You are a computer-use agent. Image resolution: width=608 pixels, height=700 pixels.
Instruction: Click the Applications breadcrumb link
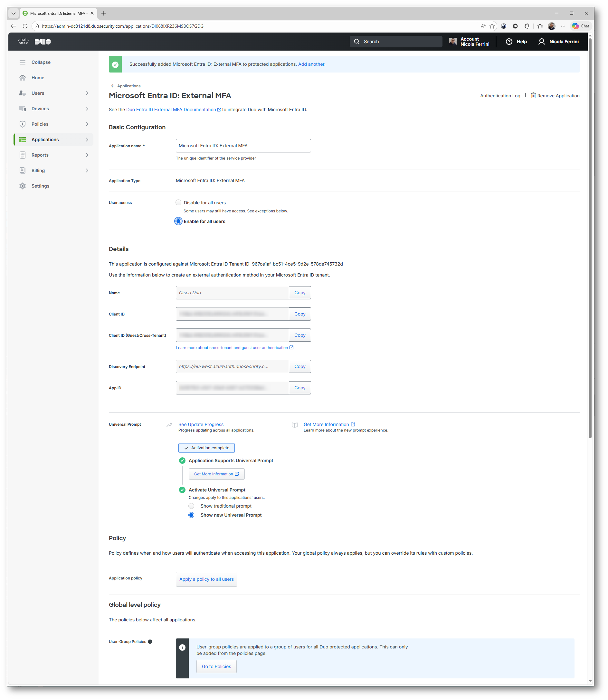click(x=128, y=86)
